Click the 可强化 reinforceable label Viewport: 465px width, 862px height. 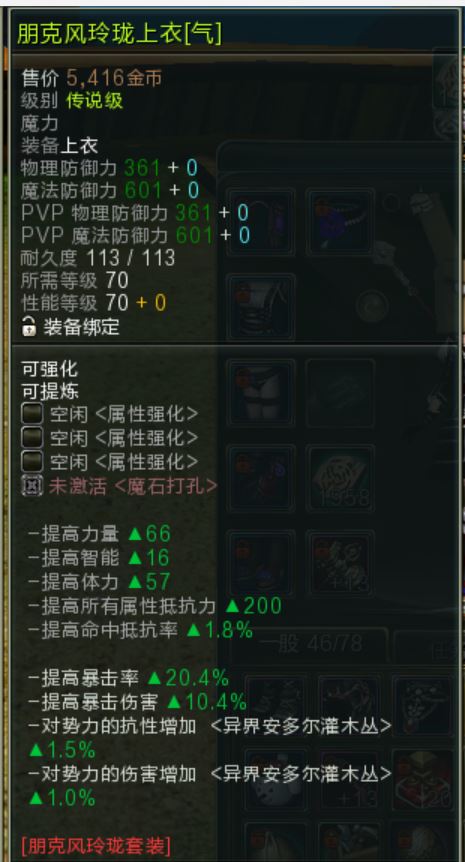click(49, 368)
